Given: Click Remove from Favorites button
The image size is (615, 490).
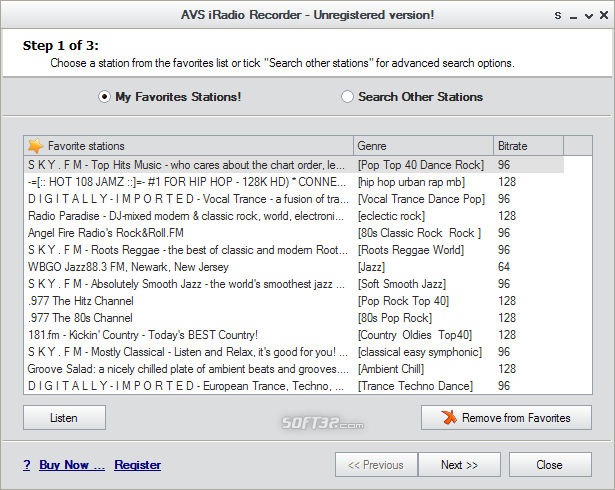Looking at the screenshot, I should 506,418.
